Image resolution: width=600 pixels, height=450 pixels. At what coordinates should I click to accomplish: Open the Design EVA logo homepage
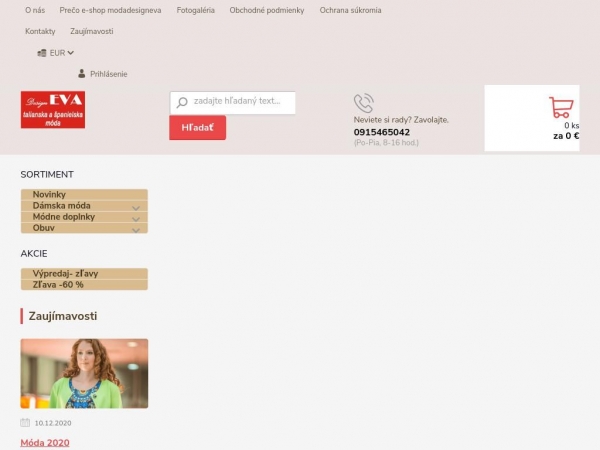click(x=53, y=109)
